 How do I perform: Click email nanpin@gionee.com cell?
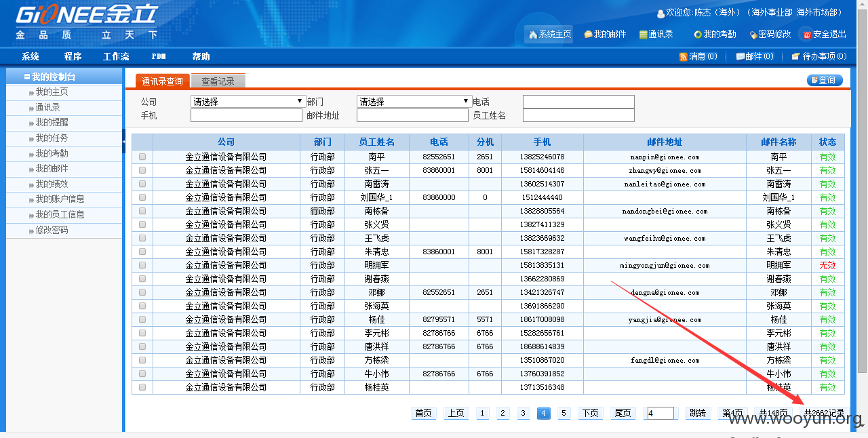click(x=664, y=157)
